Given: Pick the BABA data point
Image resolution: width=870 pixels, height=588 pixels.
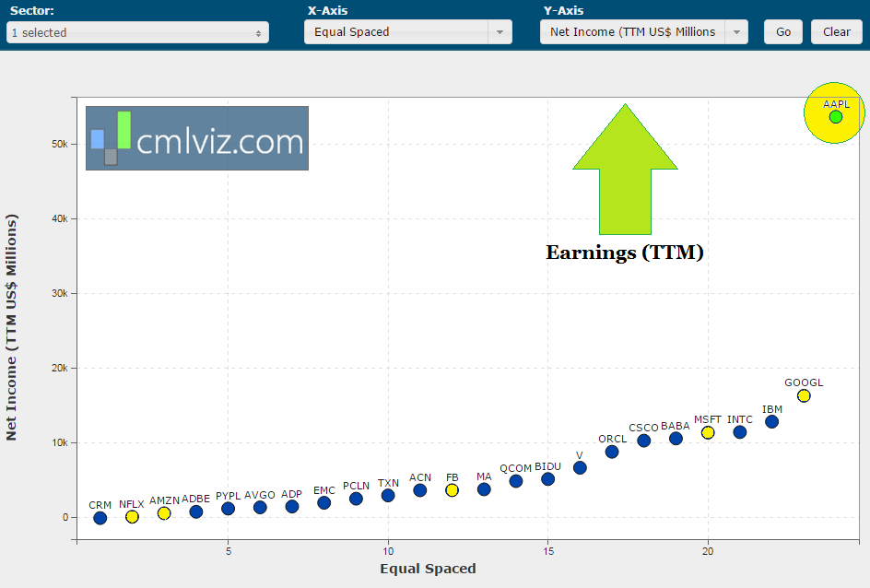Looking at the screenshot, I should point(676,439).
